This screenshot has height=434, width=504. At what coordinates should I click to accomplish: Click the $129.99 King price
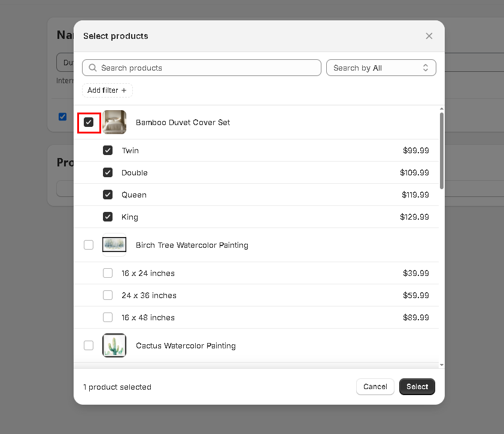[x=414, y=217]
